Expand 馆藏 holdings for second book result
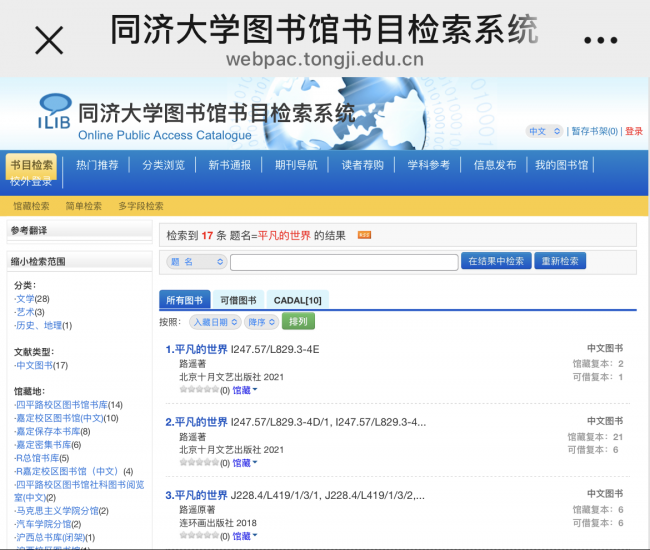 tap(245, 463)
